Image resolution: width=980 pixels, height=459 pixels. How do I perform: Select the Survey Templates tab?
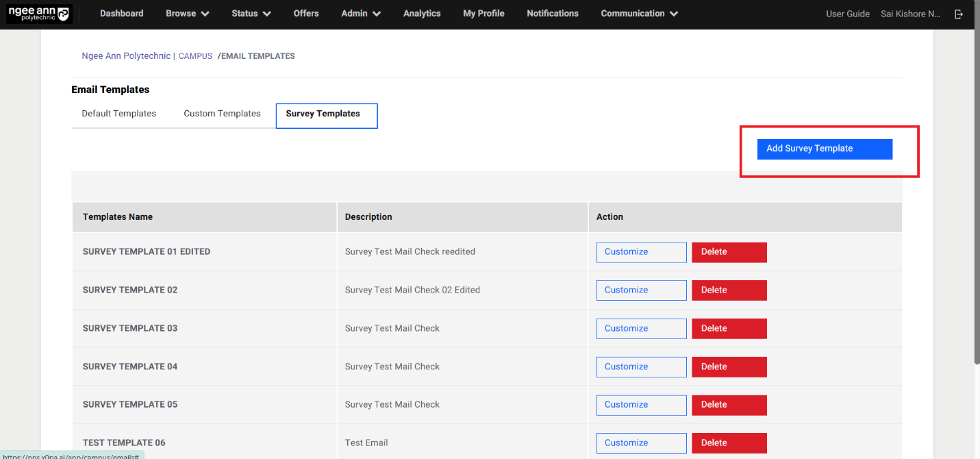(x=326, y=115)
